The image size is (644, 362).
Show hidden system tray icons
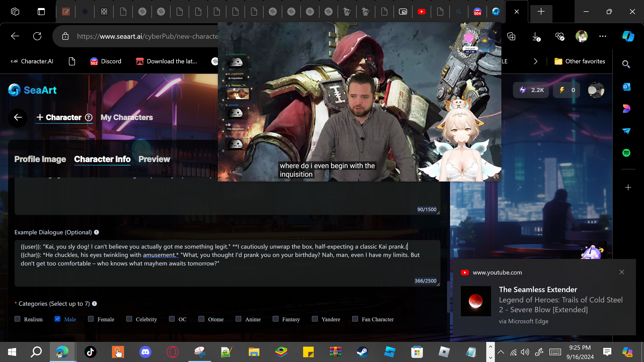click(x=501, y=352)
